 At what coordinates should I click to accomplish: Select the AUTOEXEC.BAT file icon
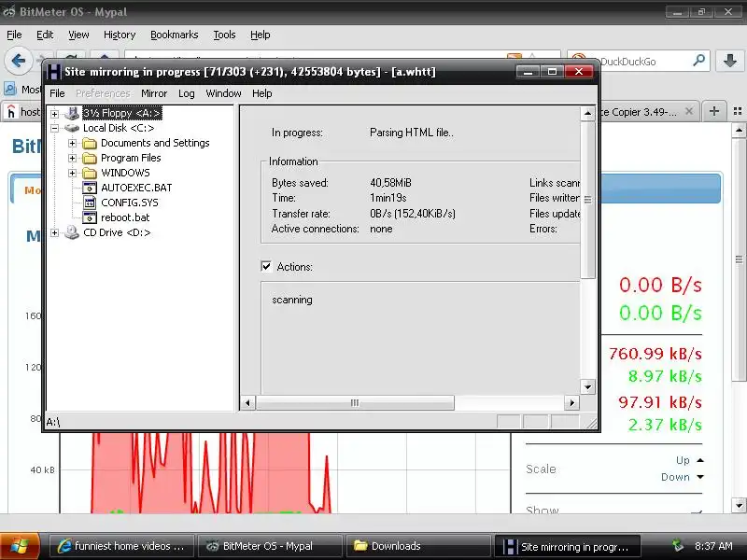[90, 188]
